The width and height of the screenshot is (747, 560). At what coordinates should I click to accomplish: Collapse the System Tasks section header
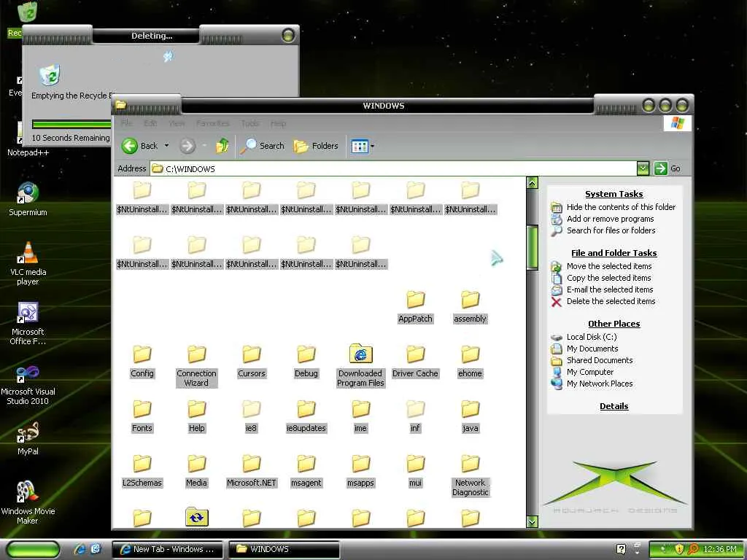[614, 194]
